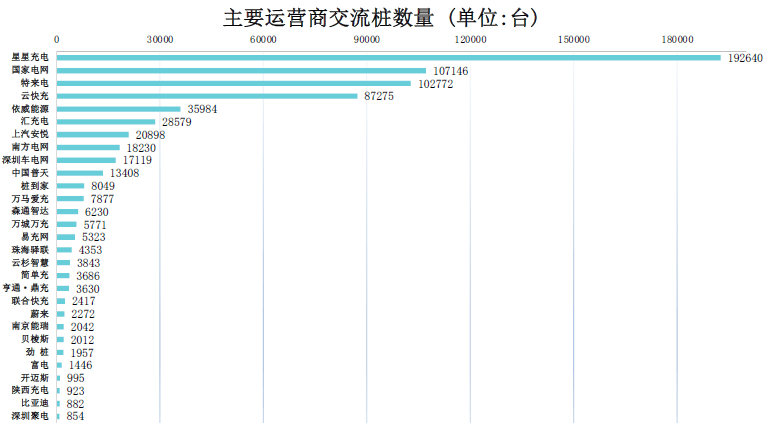
Task: Click the data label 3686
Action: point(88,276)
